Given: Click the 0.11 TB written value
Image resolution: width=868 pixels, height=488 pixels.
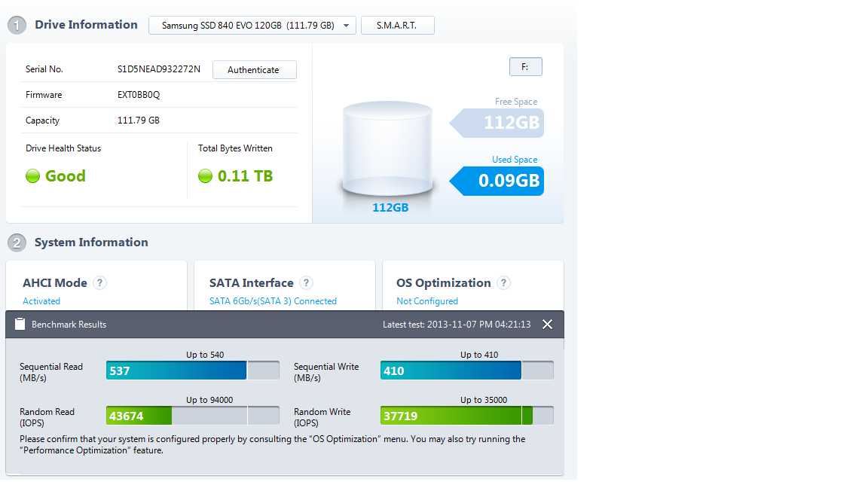Looking at the screenshot, I should (245, 176).
